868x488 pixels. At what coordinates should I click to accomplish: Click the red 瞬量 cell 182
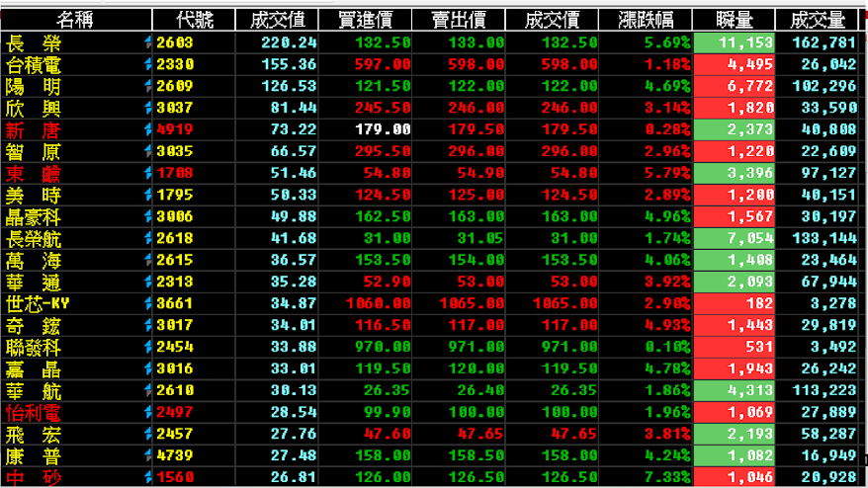click(734, 303)
